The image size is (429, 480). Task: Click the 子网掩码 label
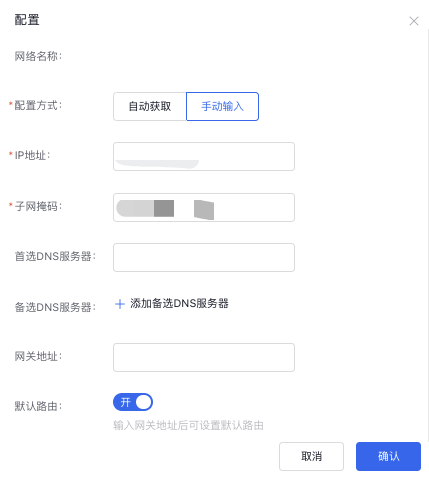coord(36,206)
